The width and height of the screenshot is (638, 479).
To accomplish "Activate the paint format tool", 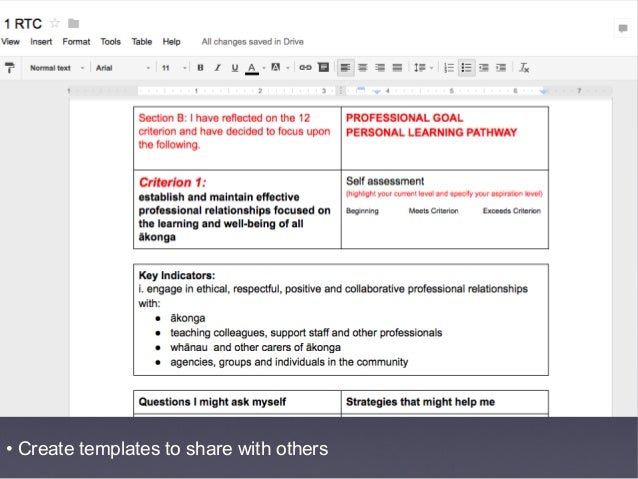I will [9, 68].
